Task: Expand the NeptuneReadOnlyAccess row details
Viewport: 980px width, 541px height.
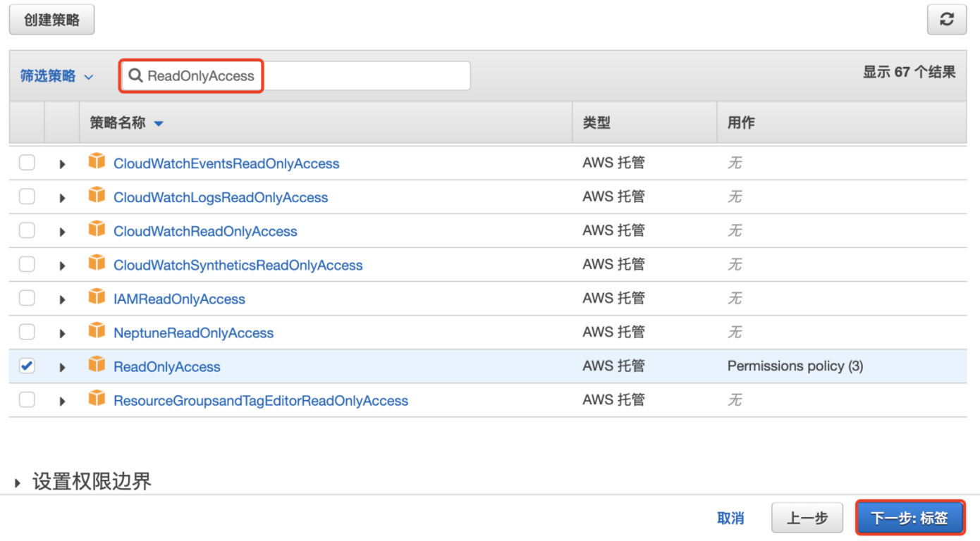Action: coord(62,333)
